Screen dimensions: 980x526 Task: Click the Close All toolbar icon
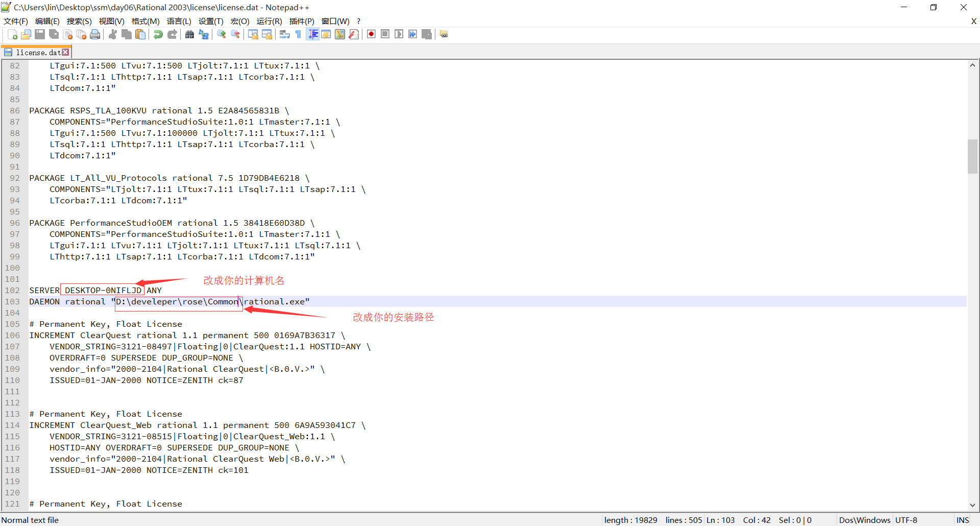click(81, 34)
